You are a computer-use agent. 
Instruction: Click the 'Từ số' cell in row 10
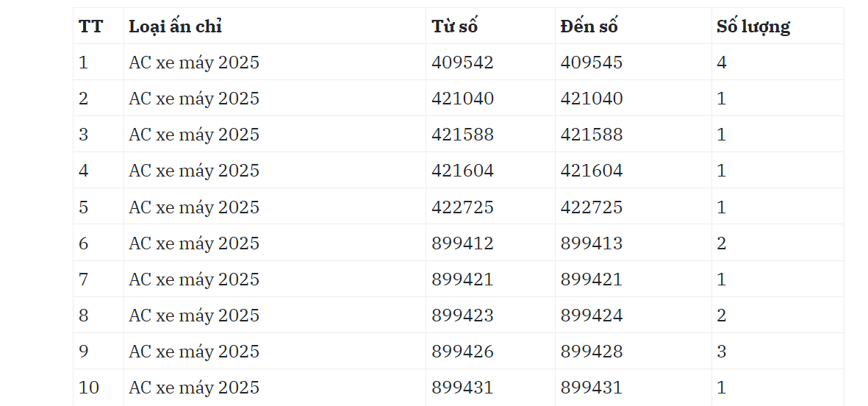tap(490, 387)
